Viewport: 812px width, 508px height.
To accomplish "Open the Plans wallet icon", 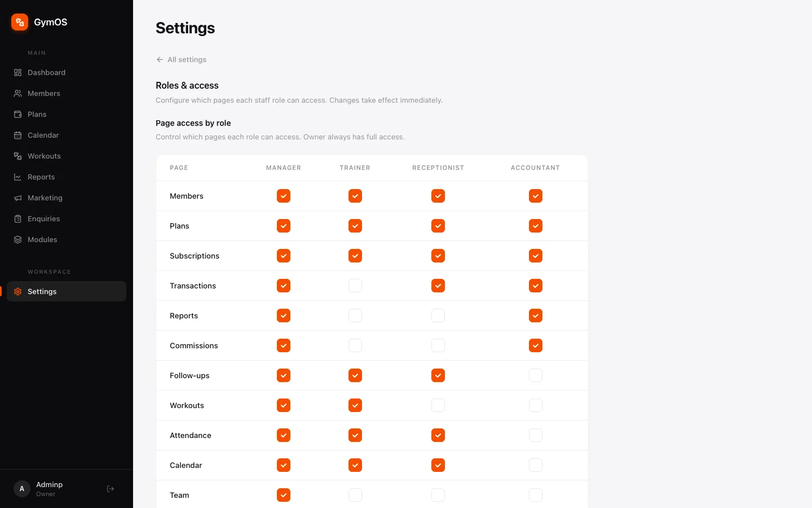I will [18, 115].
